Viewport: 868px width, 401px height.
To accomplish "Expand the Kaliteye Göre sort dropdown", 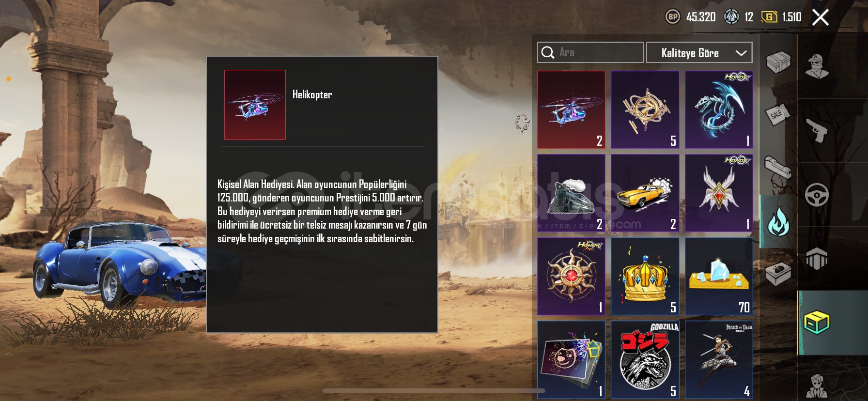I will click(699, 52).
